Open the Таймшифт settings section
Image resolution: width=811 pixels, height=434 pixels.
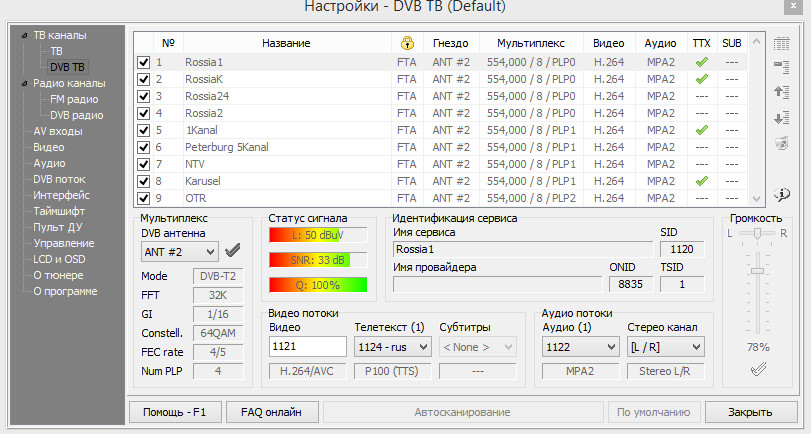point(59,211)
